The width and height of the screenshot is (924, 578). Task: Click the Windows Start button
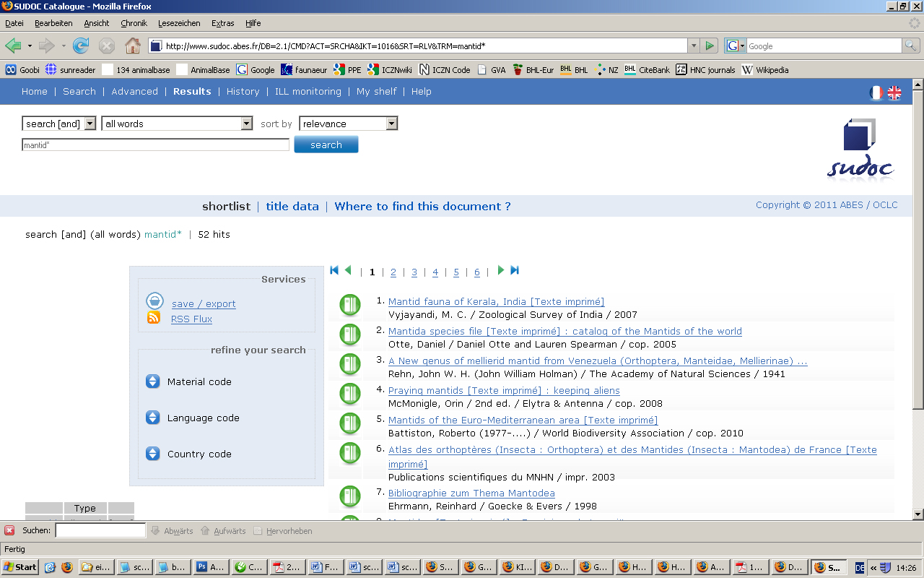(20, 567)
